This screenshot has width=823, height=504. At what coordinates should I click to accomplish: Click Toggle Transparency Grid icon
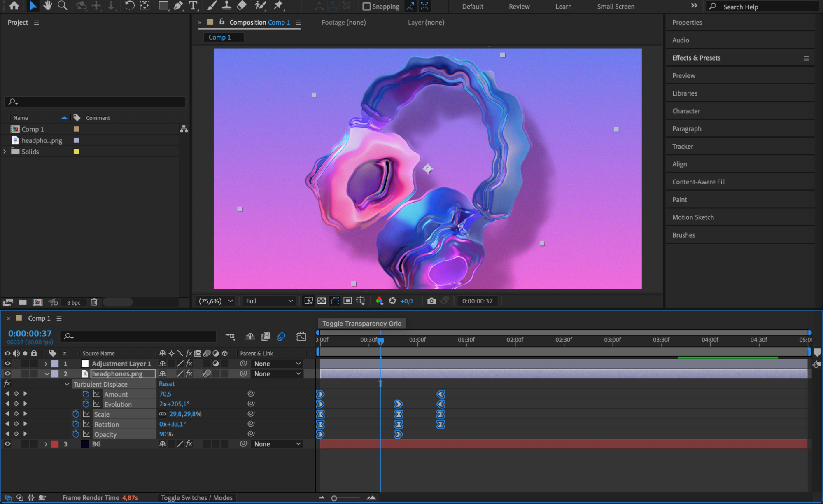322,301
